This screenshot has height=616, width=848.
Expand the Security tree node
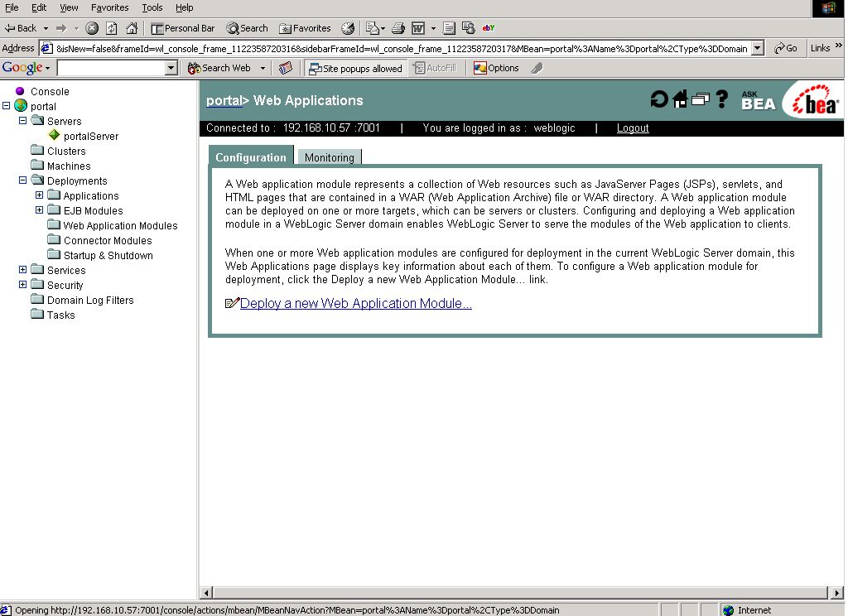(22, 285)
